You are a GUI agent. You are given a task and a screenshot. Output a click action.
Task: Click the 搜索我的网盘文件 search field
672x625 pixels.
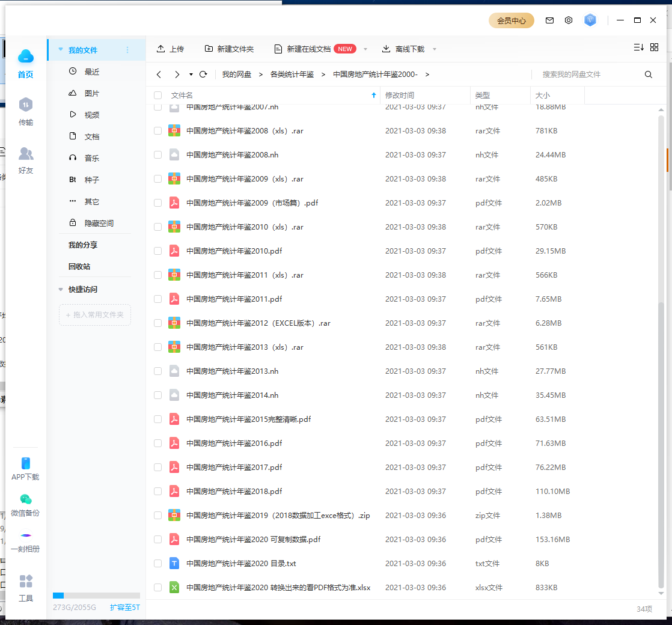coord(589,75)
